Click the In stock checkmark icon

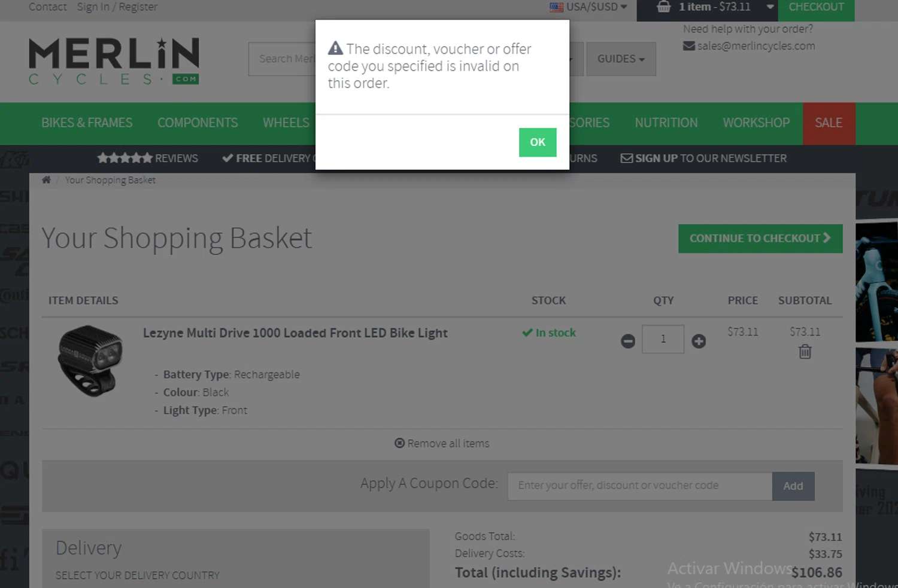tap(527, 333)
